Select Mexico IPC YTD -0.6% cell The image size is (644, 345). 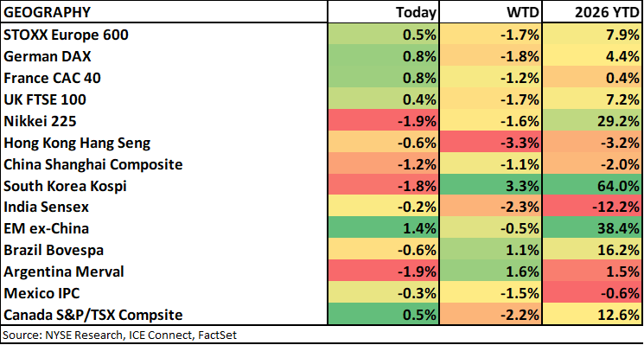[591, 293]
